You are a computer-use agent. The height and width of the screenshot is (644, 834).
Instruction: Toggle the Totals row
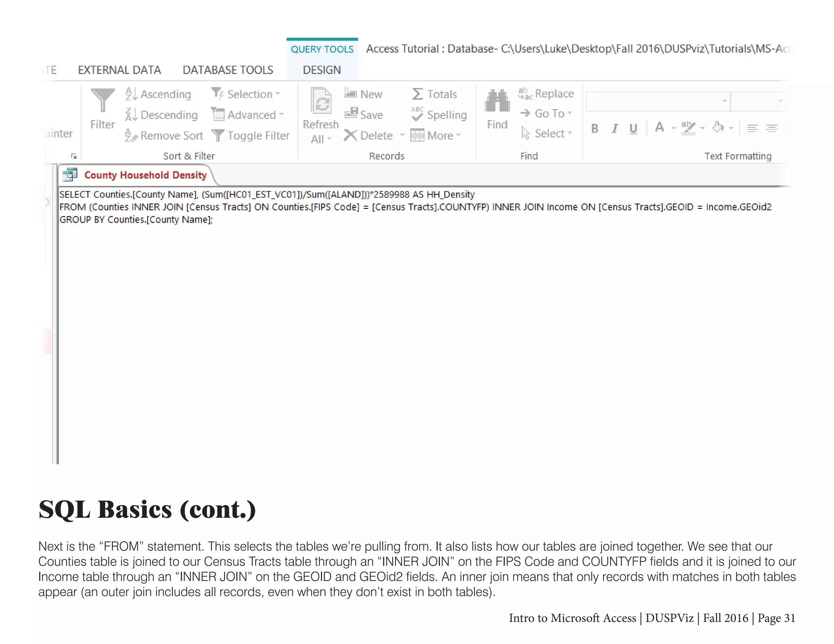click(434, 94)
